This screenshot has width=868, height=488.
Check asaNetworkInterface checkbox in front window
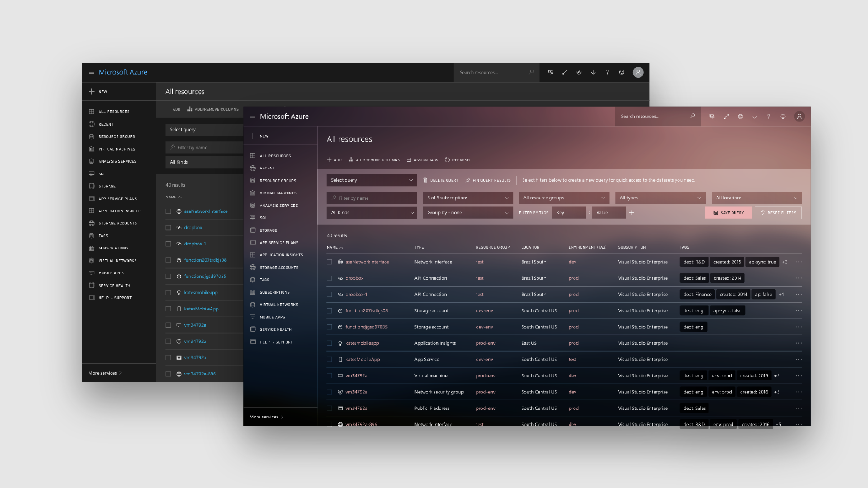pyautogui.click(x=330, y=262)
